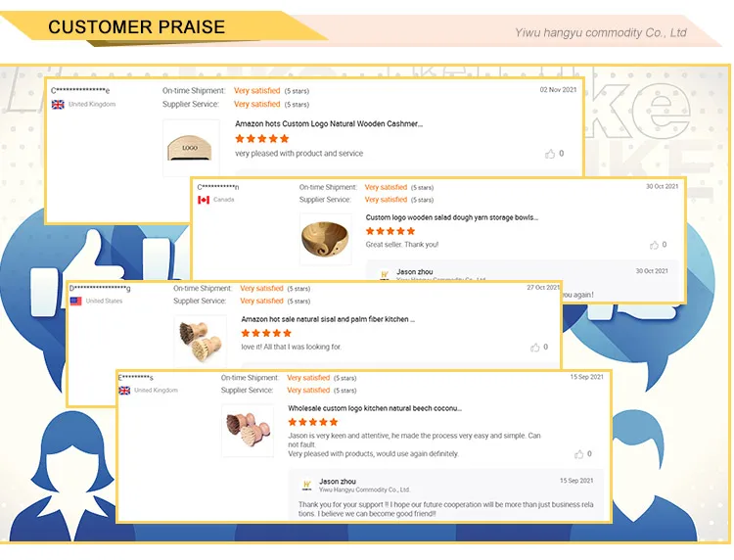The height and width of the screenshot is (560, 734).
Task: Open 'Custom logo wooden salad dough yarn storage bowls' link
Action: coord(452,217)
